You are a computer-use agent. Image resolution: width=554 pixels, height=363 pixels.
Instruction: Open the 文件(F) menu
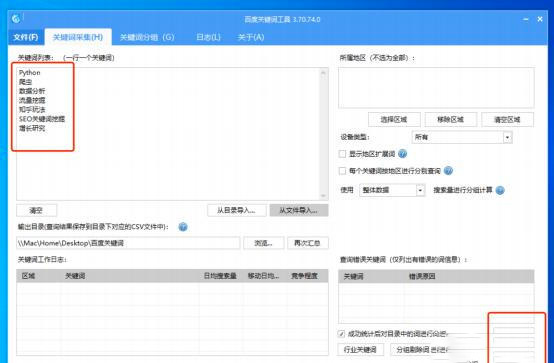pyautogui.click(x=26, y=37)
